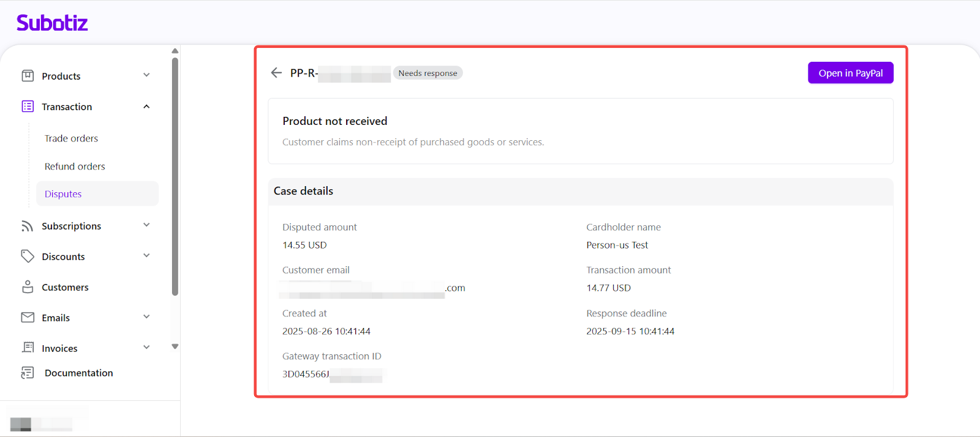Go to Refund orders page
This screenshot has height=437, width=980.
[x=75, y=166]
